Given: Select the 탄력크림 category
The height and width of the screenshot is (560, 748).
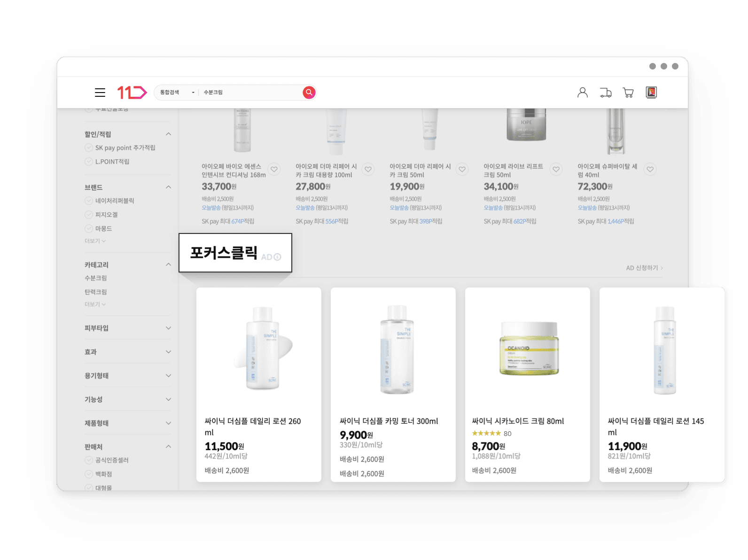Looking at the screenshot, I should (96, 292).
